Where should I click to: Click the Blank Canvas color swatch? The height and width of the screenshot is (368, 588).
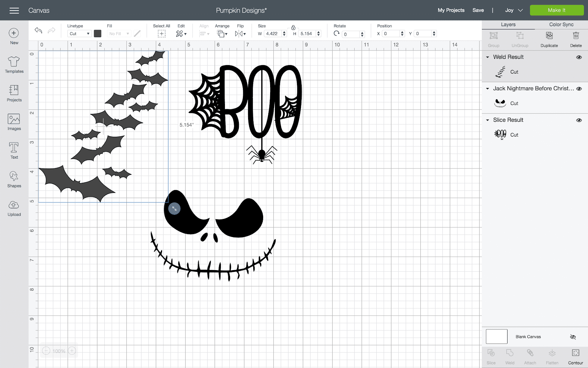pos(496,336)
